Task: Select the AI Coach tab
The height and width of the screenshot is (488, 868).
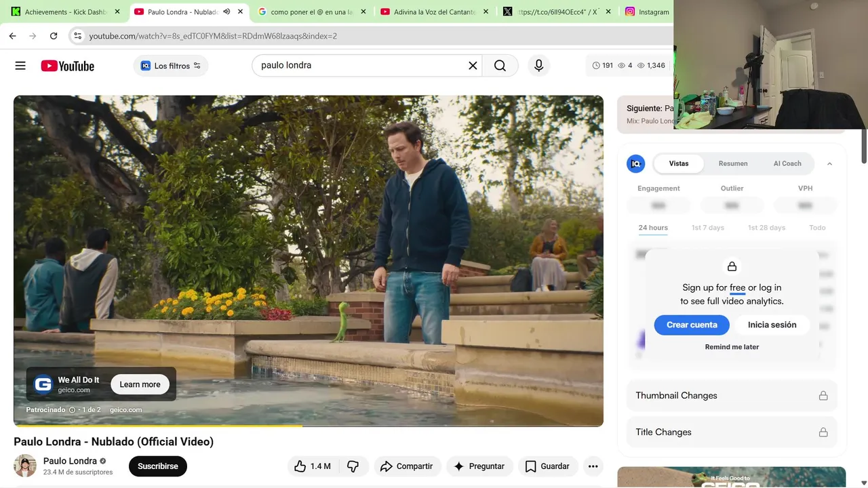Action: click(x=787, y=163)
